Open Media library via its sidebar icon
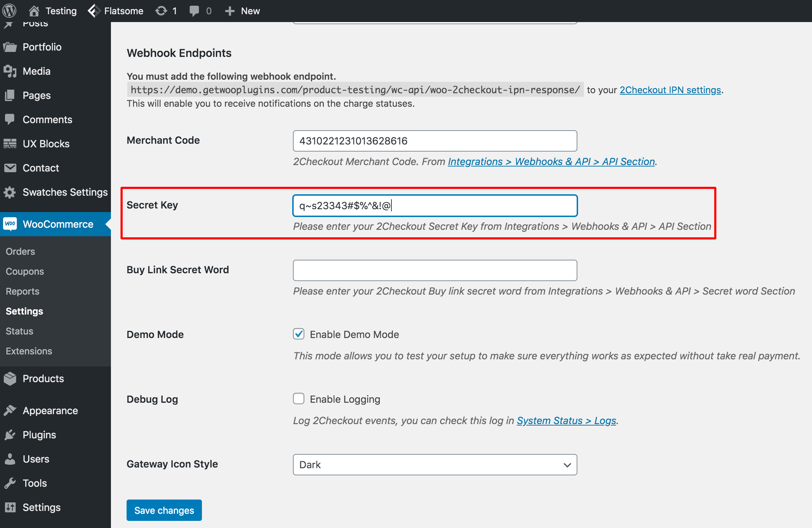Image resolution: width=812 pixels, height=528 pixels. 10,71
